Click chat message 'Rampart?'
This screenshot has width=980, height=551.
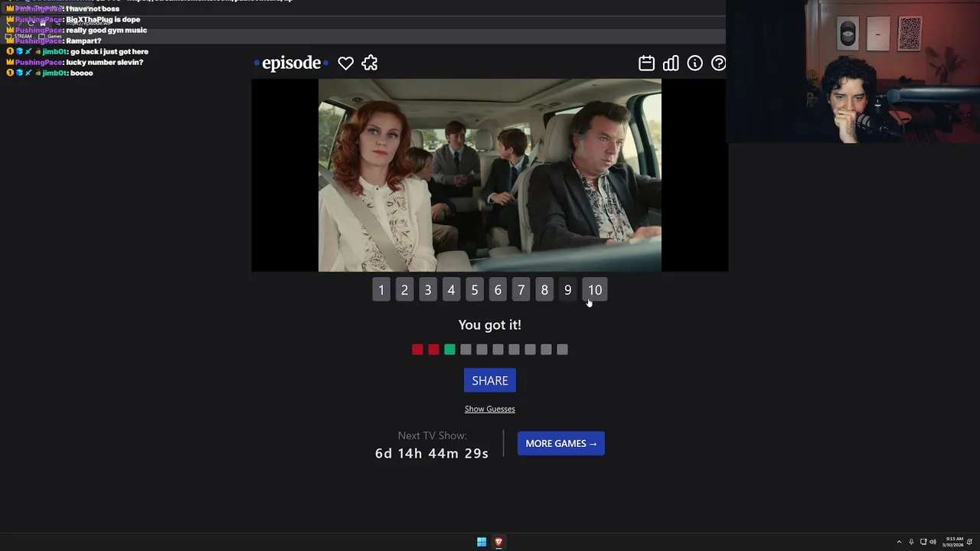coord(84,41)
